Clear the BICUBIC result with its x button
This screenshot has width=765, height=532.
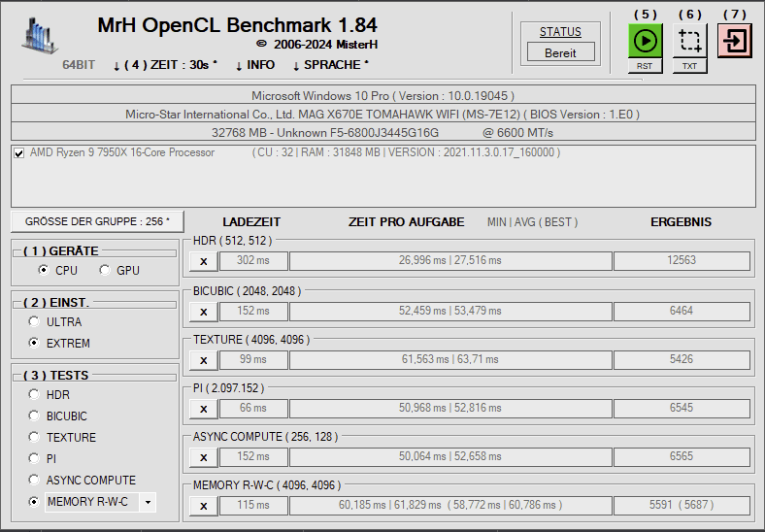point(204,312)
